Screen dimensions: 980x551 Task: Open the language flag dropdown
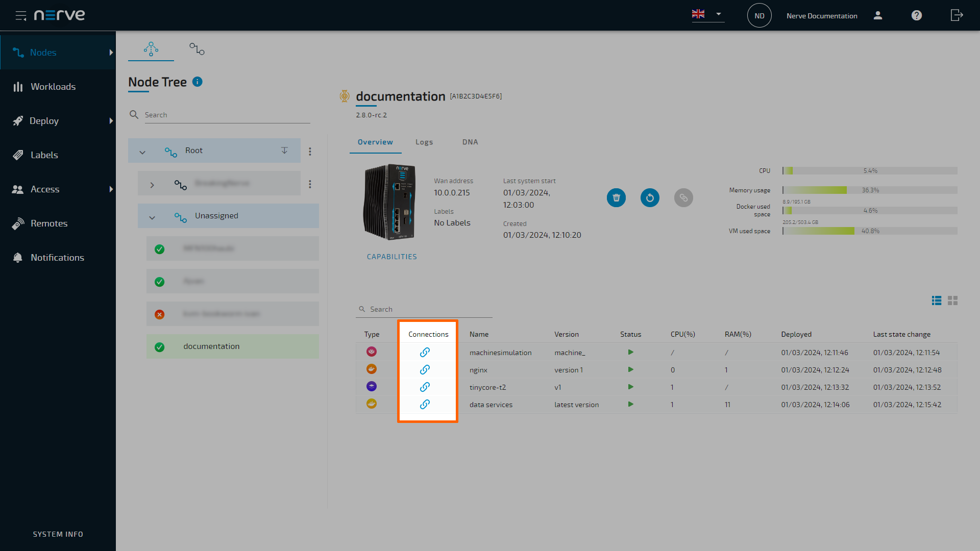[707, 14]
